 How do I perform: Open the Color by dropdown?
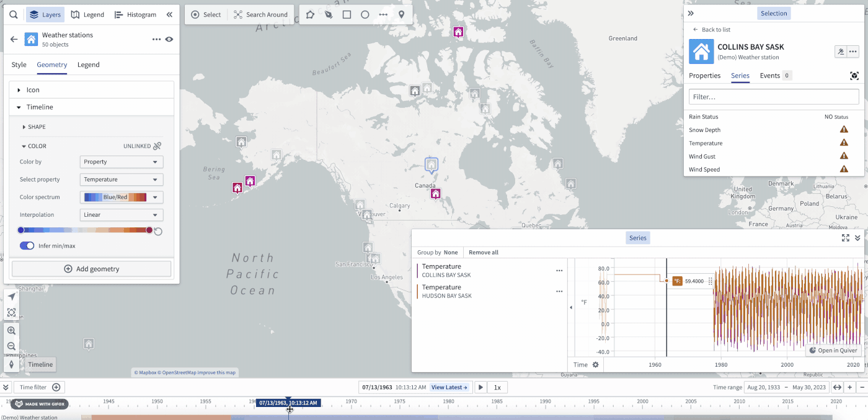122,162
